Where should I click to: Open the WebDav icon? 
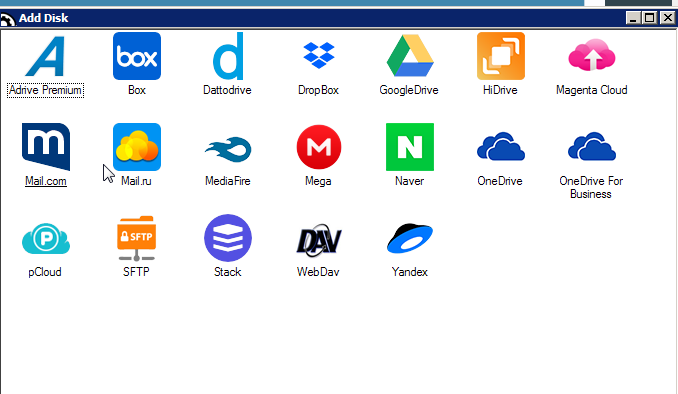(319, 239)
